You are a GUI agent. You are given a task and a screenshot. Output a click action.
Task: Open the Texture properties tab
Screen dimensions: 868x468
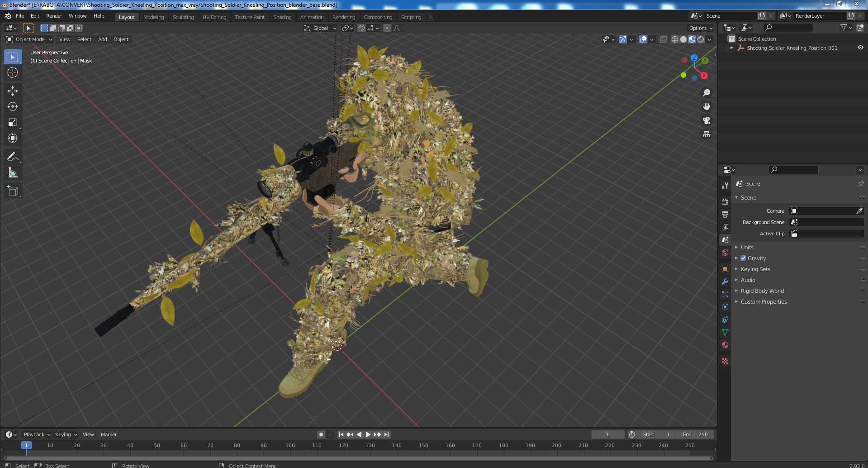pyautogui.click(x=725, y=361)
